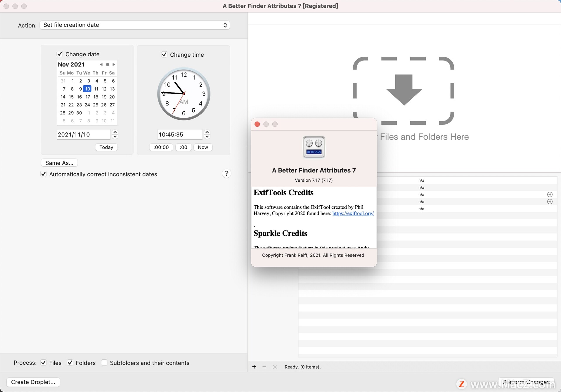
Task: Click the Perform Changes button
Action: pos(526,382)
